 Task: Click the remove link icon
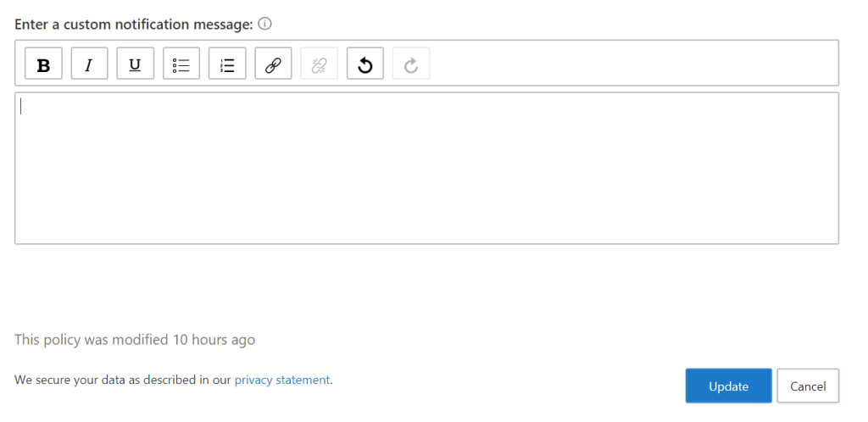pos(319,64)
